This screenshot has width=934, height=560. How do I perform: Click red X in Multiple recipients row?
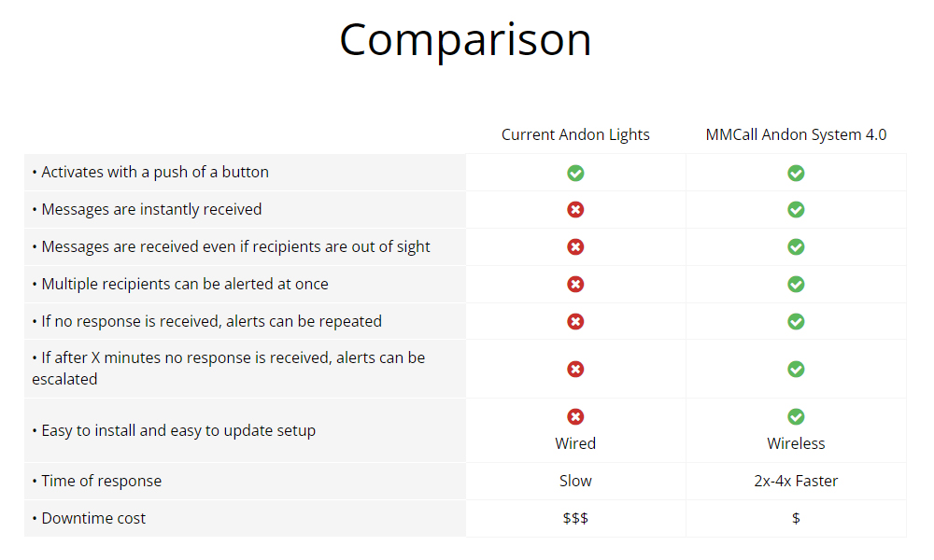(x=575, y=285)
